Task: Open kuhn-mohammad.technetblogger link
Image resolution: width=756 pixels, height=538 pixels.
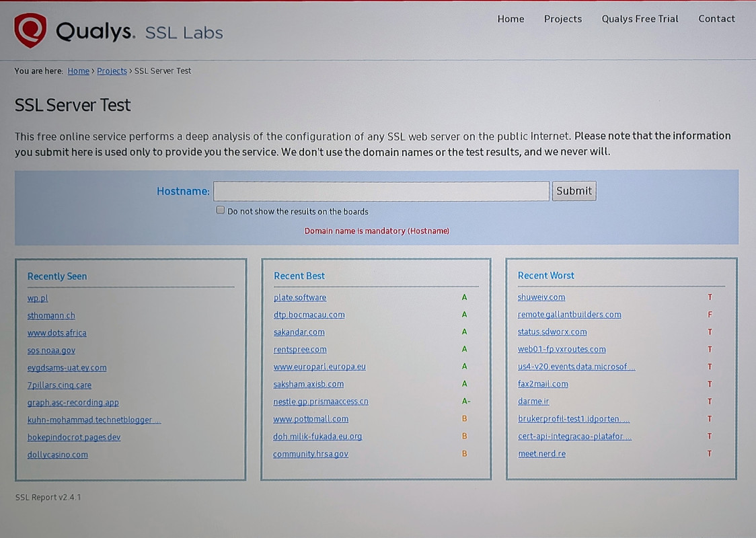Action: click(x=94, y=420)
